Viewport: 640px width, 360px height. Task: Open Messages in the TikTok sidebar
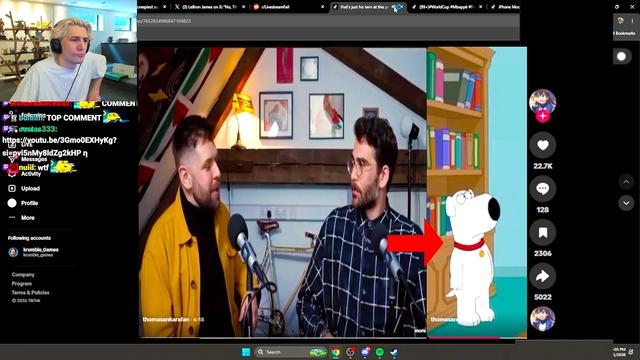(x=28, y=159)
